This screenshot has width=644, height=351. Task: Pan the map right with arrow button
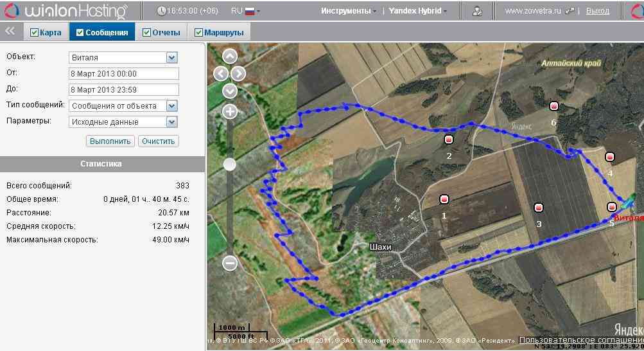(x=239, y=73)
